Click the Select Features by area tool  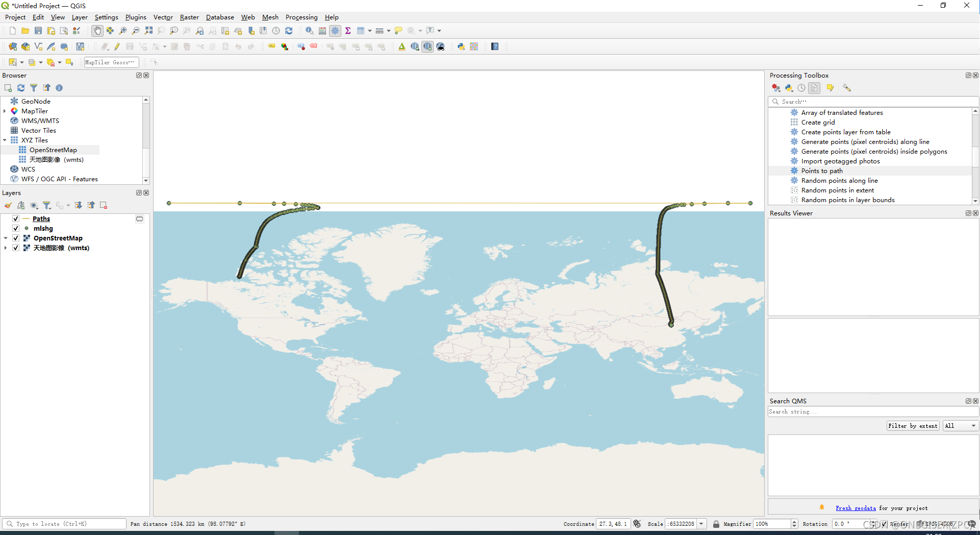pos(12,62)
